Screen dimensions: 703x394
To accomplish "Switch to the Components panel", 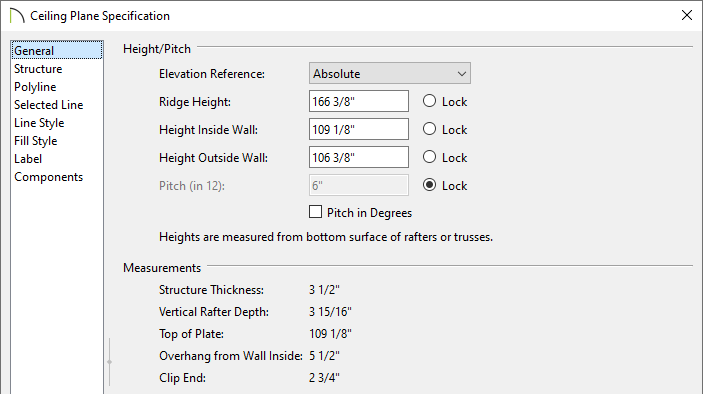I will click(48, 177).
